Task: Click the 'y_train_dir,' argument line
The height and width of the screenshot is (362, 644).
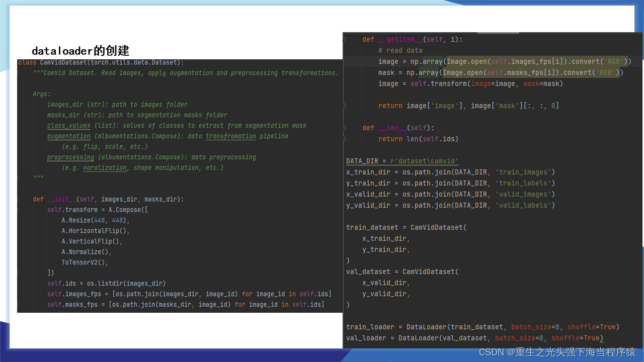Action: pos(386,250)
